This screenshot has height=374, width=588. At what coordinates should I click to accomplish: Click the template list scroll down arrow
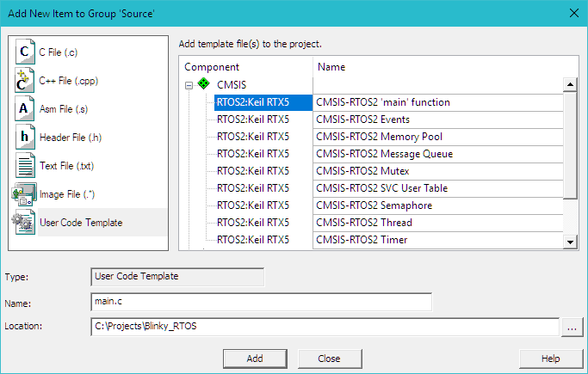click(x=570, y=242)
